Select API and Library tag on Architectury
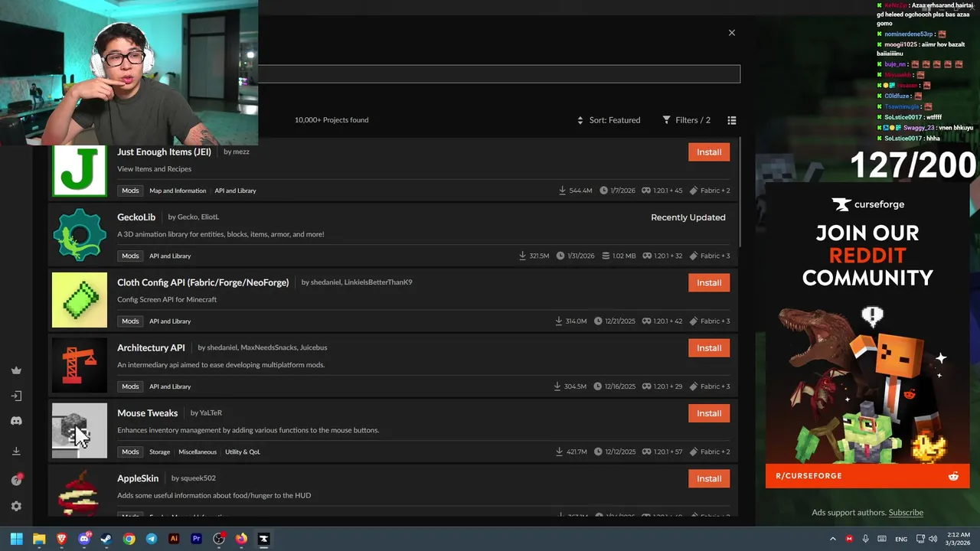 pyautogui.click(x=170, y=386)
